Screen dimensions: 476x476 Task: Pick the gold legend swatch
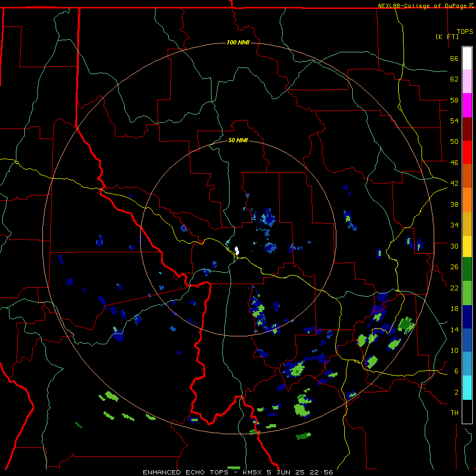click(x=467, y=224)
